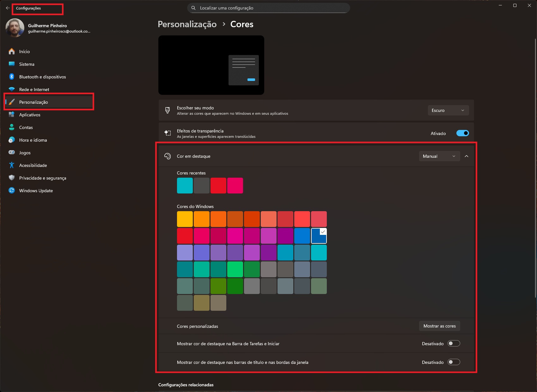Open the Manual accent color dropdown
The height and width of the screenshot is (392, 537).
439,156
